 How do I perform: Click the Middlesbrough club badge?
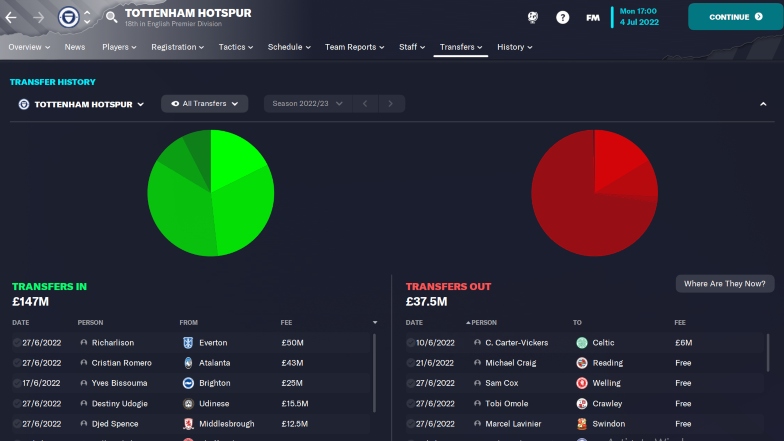click(188, 424)
